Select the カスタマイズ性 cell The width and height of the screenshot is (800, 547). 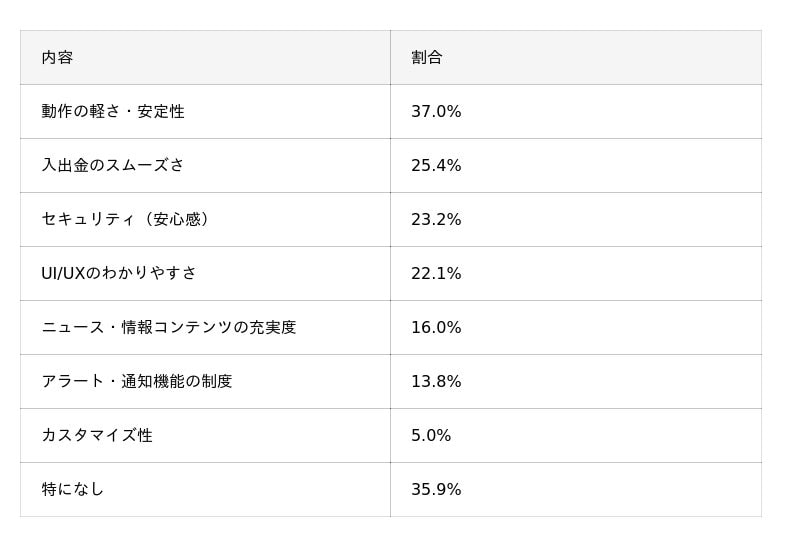click(x=97, y=436)
